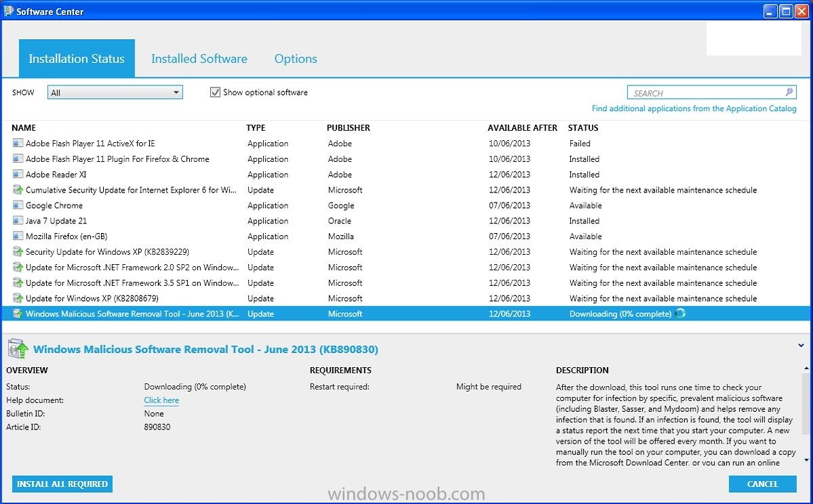Click the Adobe Flash Player 11 ActiveX application icon
This screenshot has height=504, width=813.
[x=18, y=143]
